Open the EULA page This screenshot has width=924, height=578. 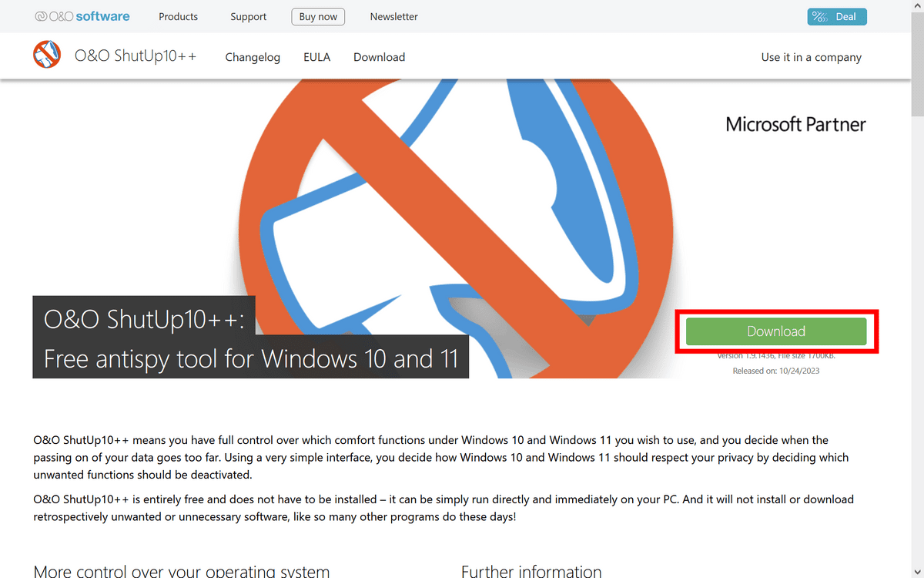[x=316, y=57]
